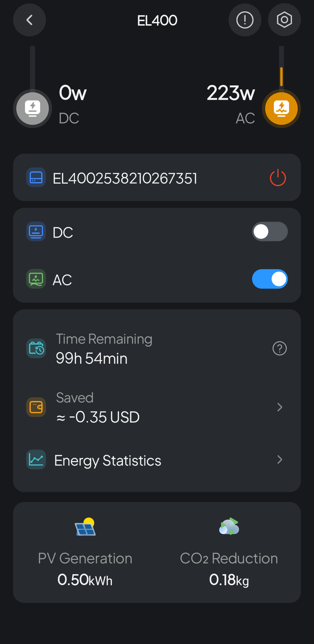Tap the 0.50kWh PV Generation value
Screen dimensions: 314x644
85,580
